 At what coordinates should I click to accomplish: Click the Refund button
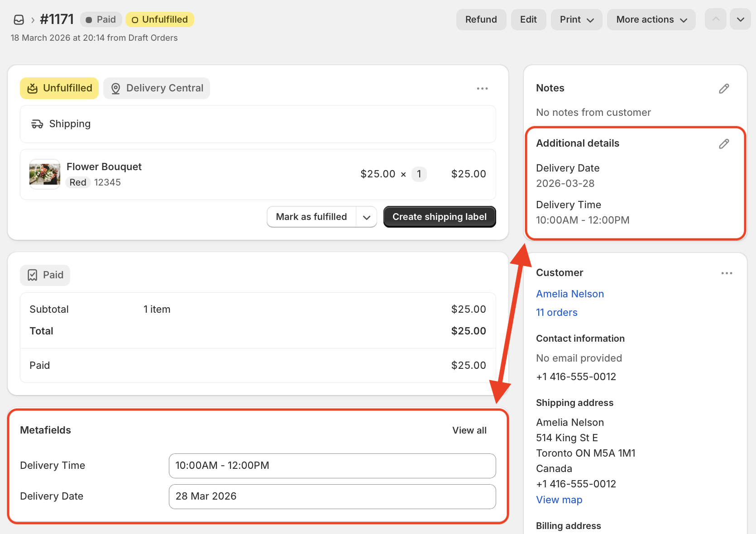[x=481, y=19]
